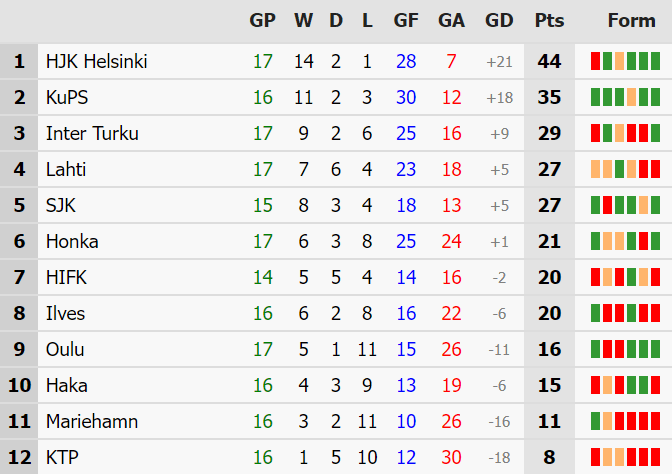Screen dimensions: 672x474
Task: Click KTP's goals against value 30
Action: tap(451, 457)
